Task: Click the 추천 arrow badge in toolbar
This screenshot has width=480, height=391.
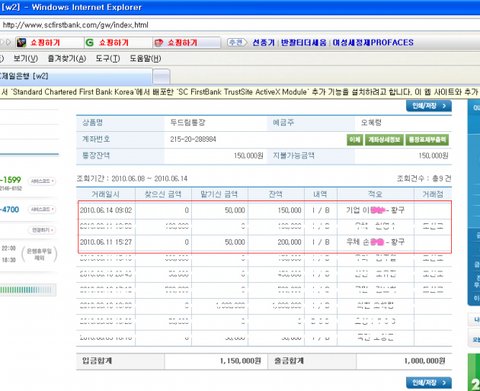Action: [x=237, y=42]
